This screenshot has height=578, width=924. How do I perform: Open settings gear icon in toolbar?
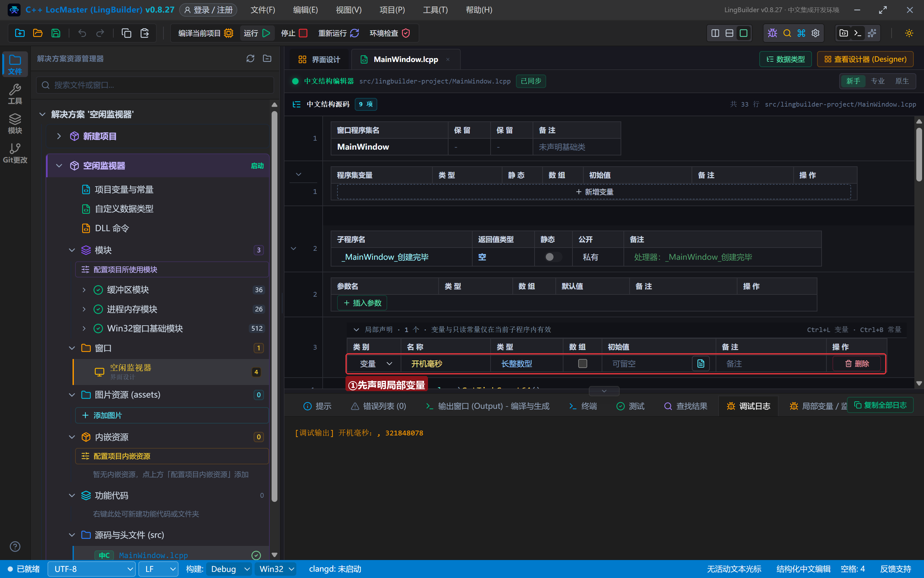coord(815,33)
